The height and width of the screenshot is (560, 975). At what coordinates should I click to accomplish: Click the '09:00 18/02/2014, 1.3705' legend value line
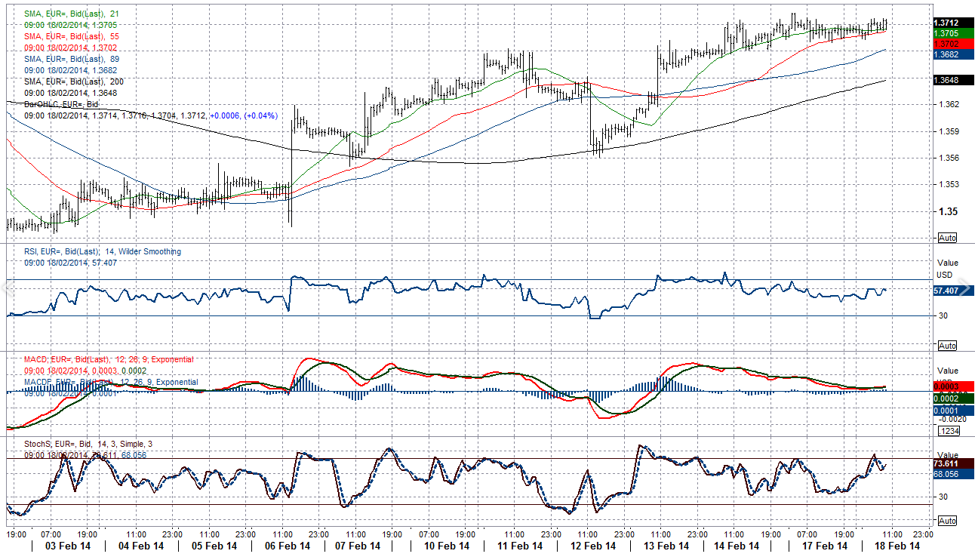pyautogui.click(x=70, y=25)
